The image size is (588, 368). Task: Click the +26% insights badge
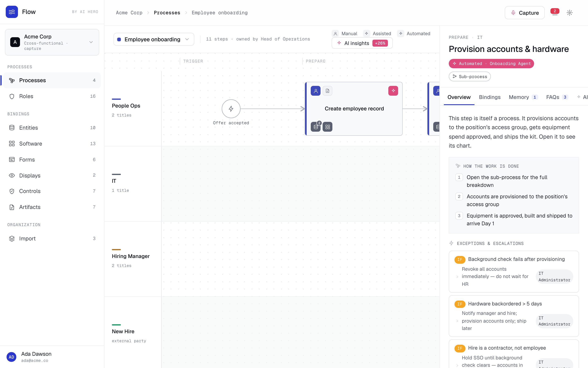pyautogui.click(x=380, y=43)
